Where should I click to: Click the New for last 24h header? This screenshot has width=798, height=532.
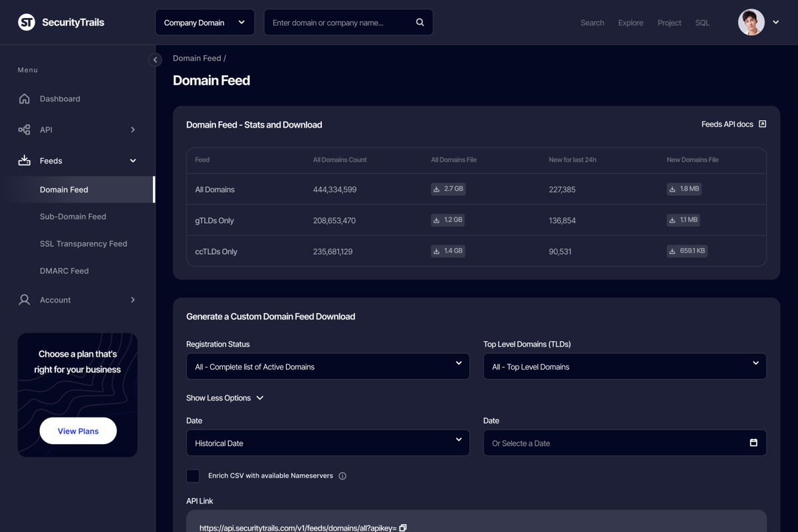click(573, 160)
